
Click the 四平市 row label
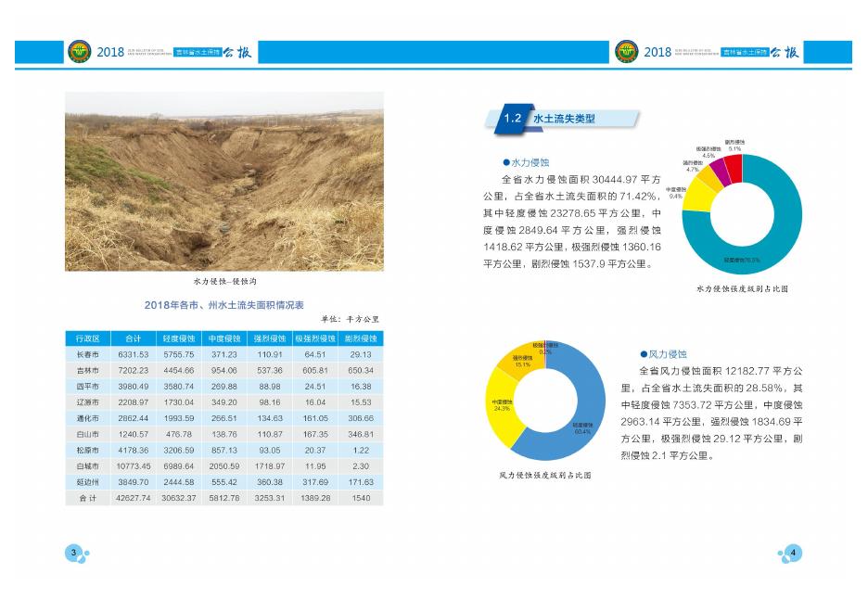(87, 387)
